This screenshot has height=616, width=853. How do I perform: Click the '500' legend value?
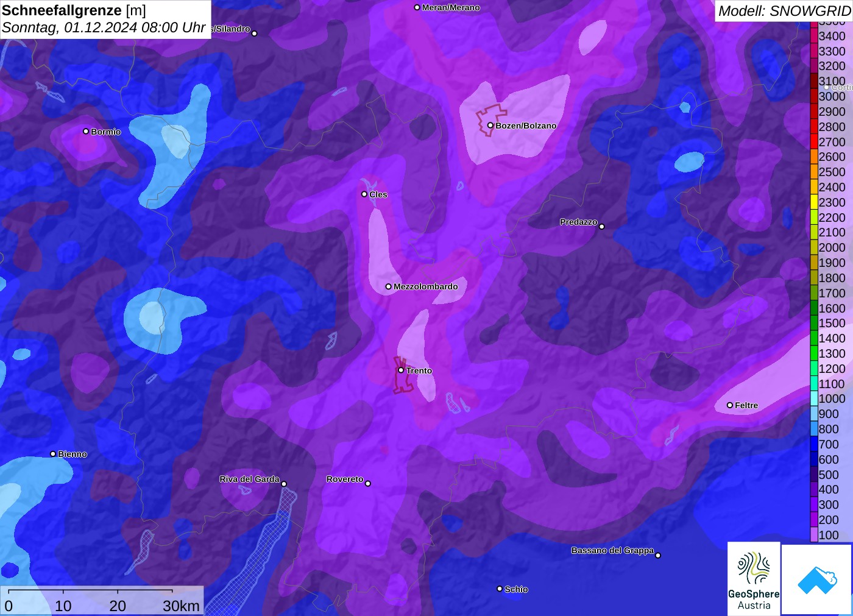coord(829,475)
